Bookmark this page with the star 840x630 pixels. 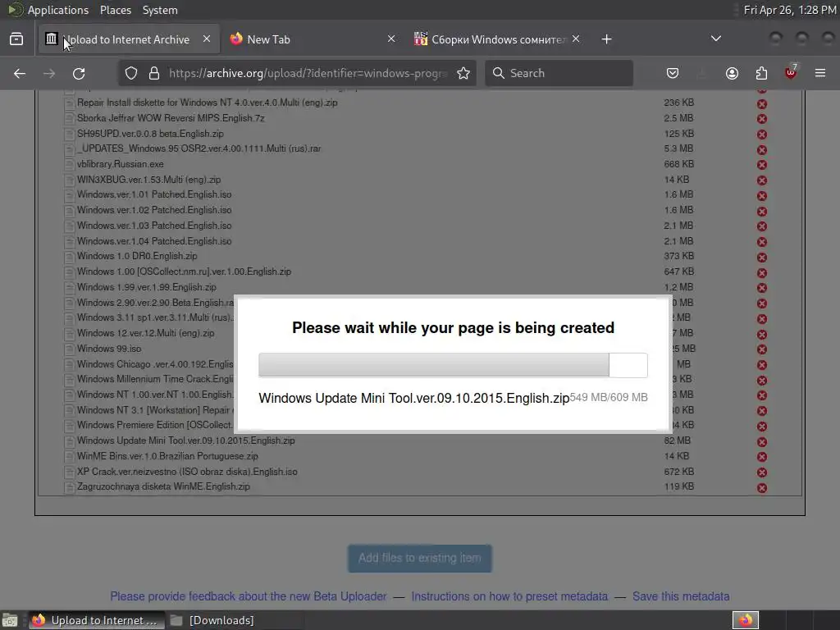pos(463,73)
